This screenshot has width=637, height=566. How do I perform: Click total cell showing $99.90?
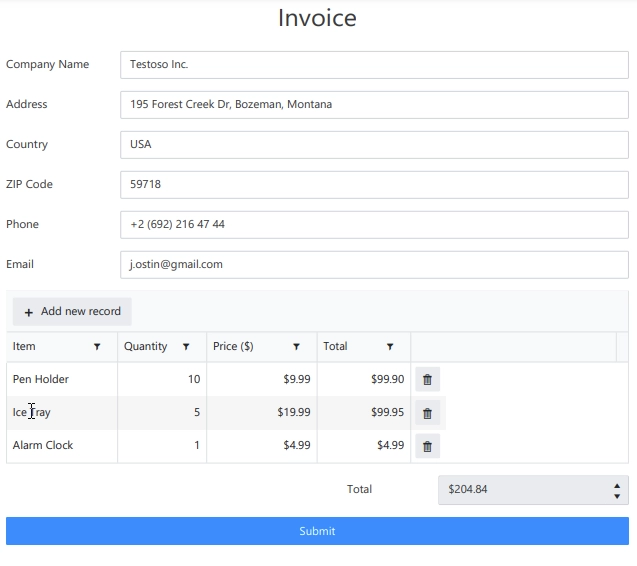click(364, 380)
